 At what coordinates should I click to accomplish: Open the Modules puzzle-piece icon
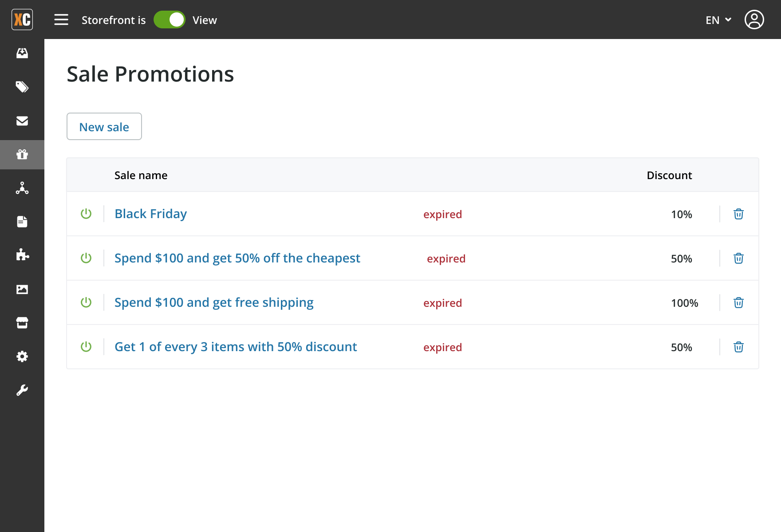(x=22, y=255)
